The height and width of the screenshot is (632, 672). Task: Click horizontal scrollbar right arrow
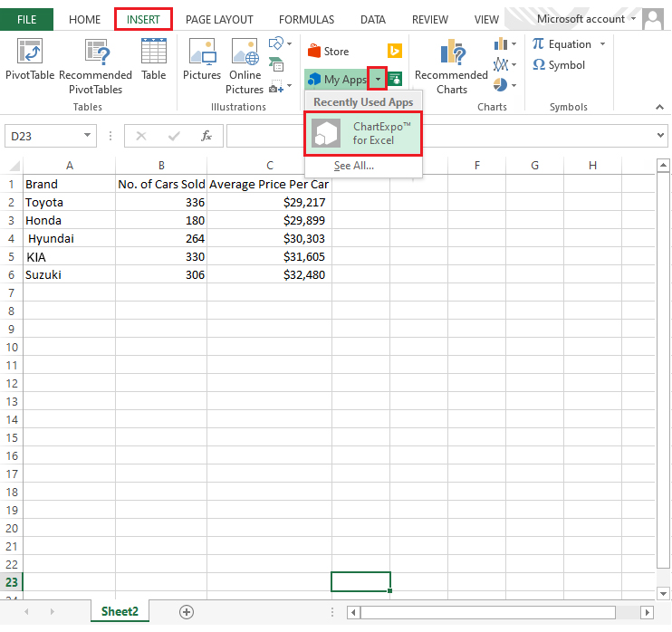tap(648, 612)
